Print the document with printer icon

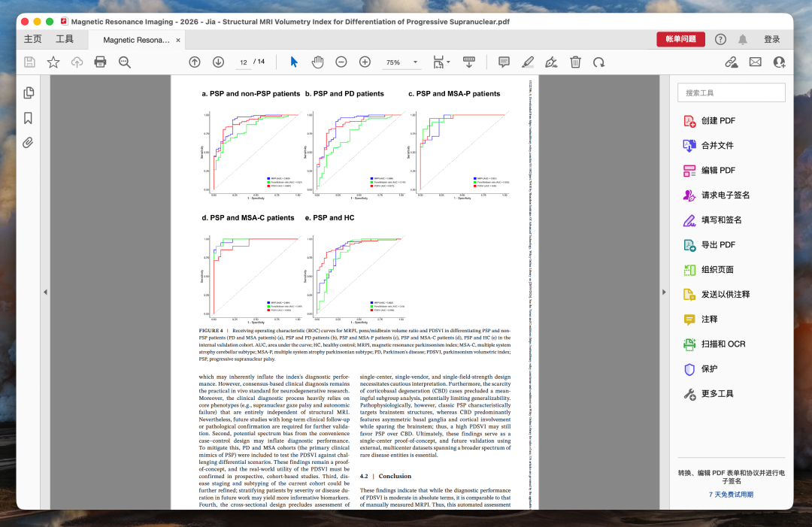click(101, 62)
